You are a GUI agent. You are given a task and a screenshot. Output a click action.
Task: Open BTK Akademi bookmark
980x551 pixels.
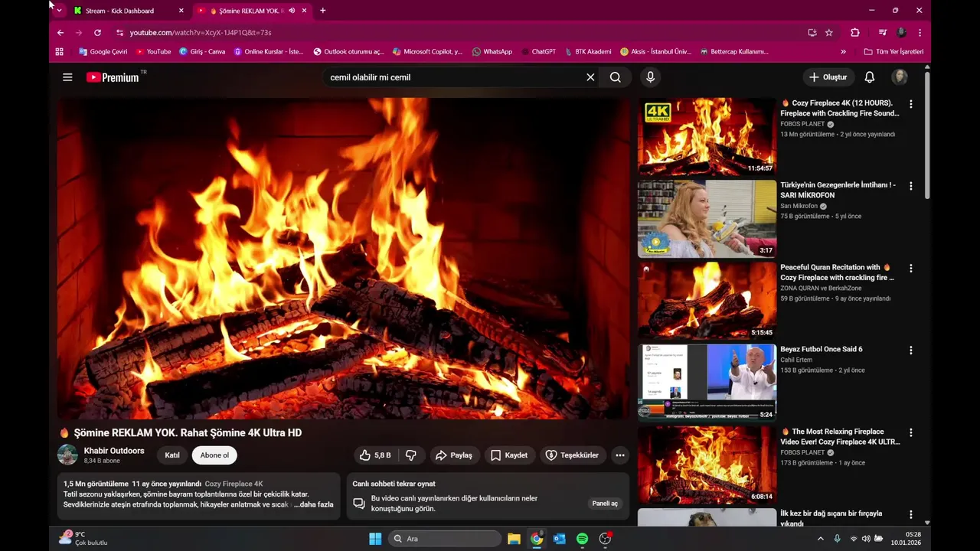(x=587, y=52)
